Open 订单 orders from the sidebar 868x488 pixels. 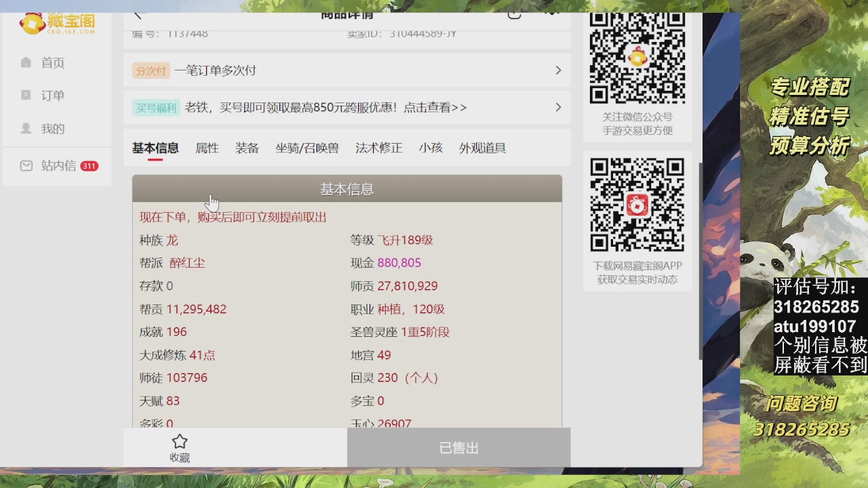coord(26,96)
